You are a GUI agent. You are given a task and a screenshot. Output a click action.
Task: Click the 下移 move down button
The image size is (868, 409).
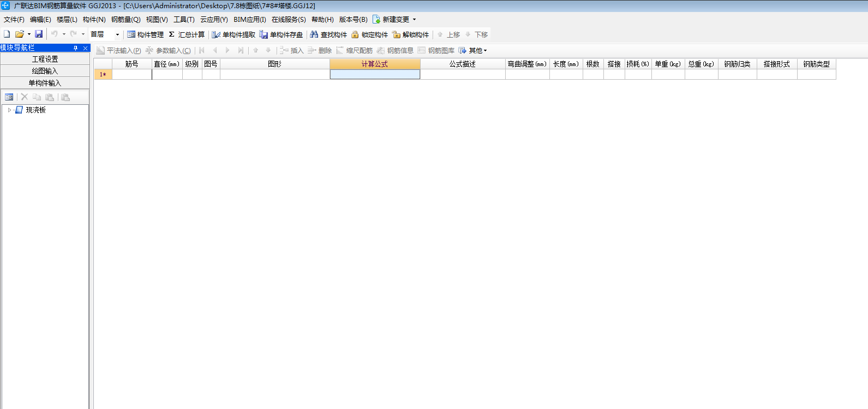[x=476, y=34]
